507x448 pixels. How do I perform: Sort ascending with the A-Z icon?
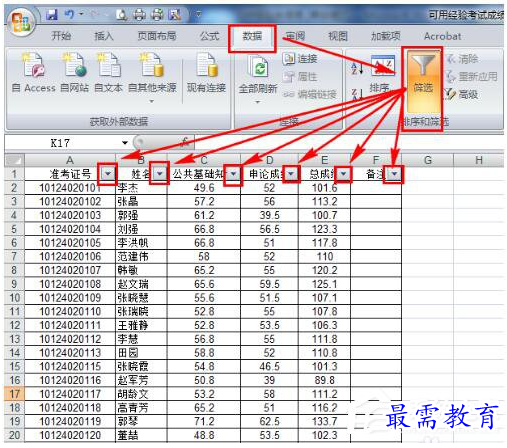click(357, 68)
